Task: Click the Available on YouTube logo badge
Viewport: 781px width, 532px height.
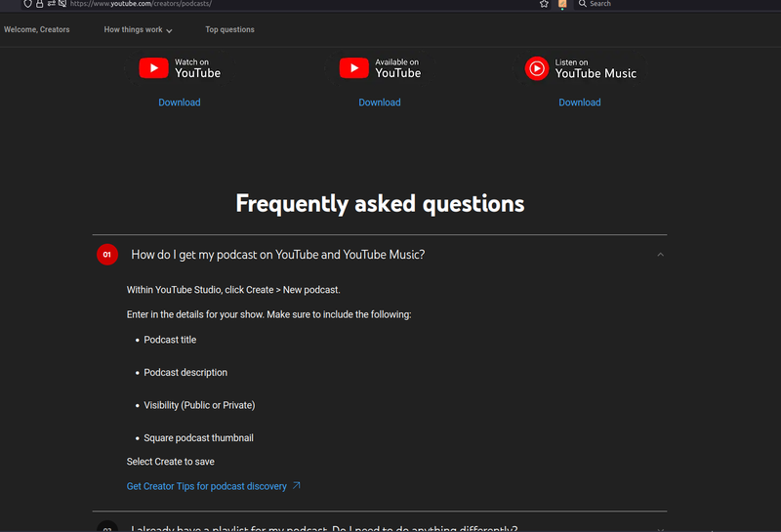Action: 380,67
